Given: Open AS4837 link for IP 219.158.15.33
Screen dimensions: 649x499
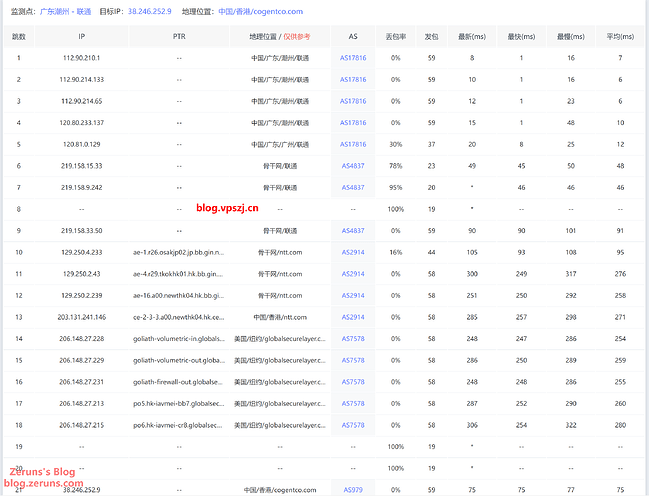Looking at the screenshot, I should [x=353, y=166].
